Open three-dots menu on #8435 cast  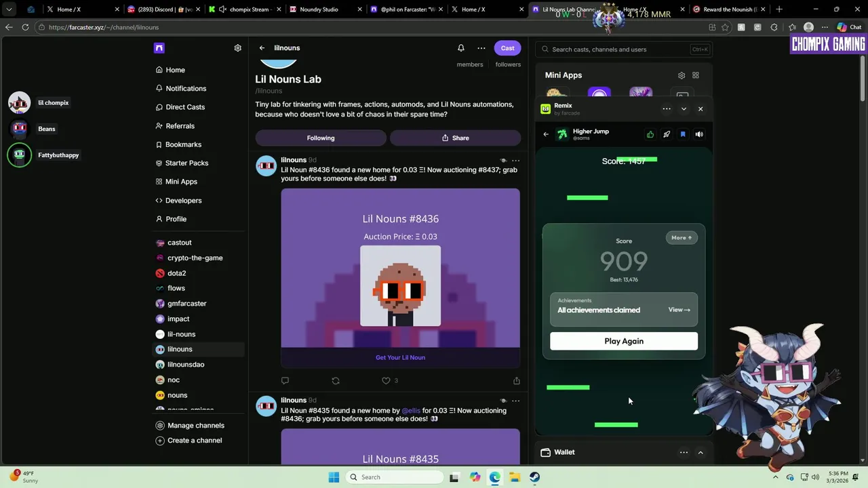515,401
